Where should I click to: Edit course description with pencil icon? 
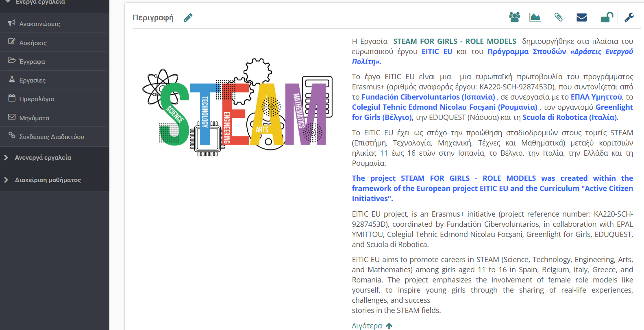click(x=188, y=17)
